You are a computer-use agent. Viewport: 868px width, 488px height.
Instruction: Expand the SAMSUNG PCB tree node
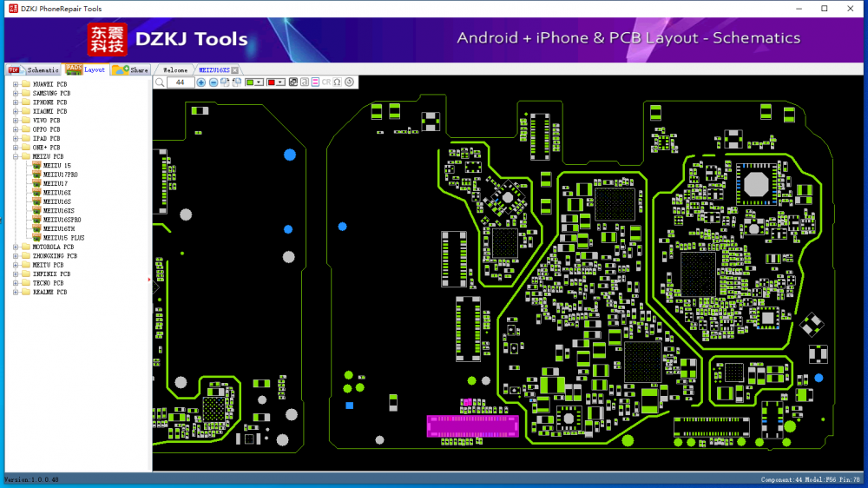(16, 93)
